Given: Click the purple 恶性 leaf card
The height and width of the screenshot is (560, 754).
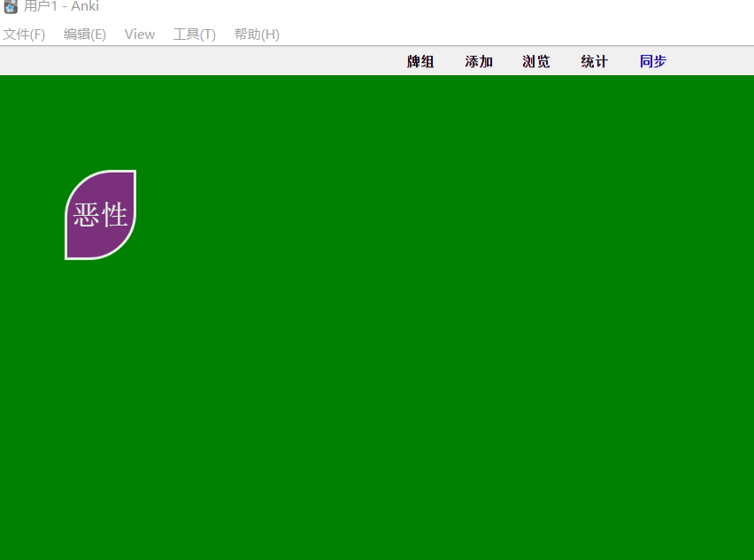Looking at the screenshot, I should (101, 215).
